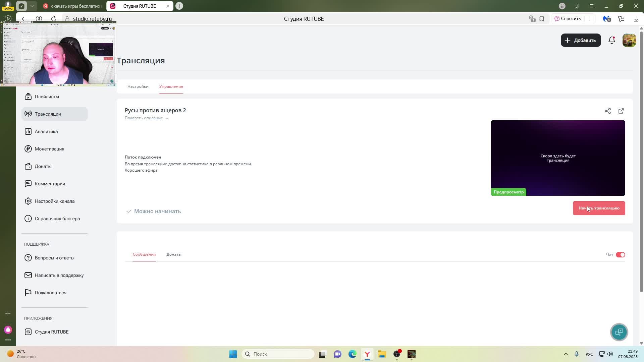
Task: Click the browser bookmark icon
Action: (x=542, y=19)
